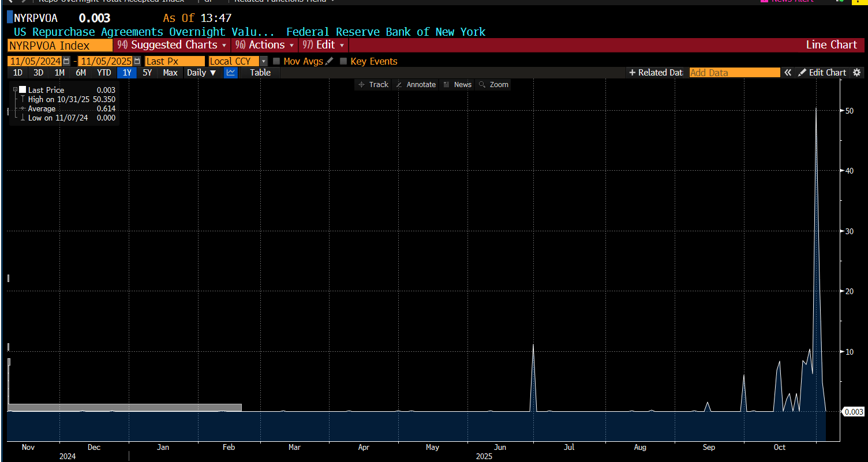Screen dimensions: 868x462
Task: Click the NYRPVOA ticker in the header
Action: click(36, 18)
